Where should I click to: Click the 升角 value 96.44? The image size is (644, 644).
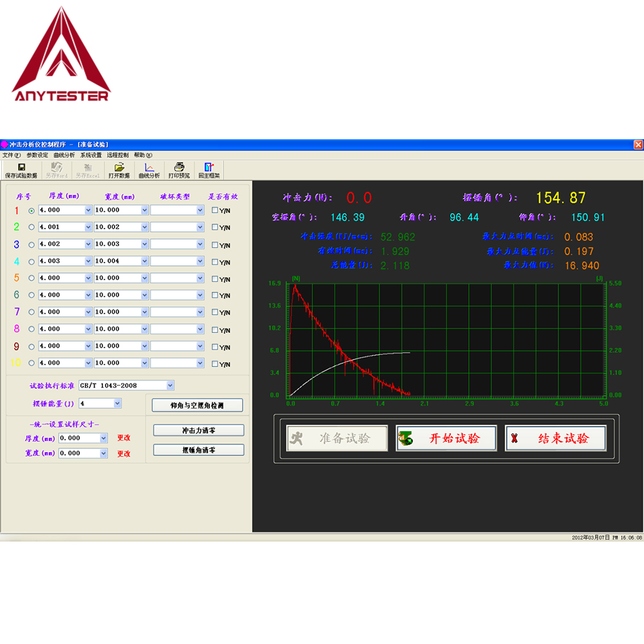coord(464,217)
